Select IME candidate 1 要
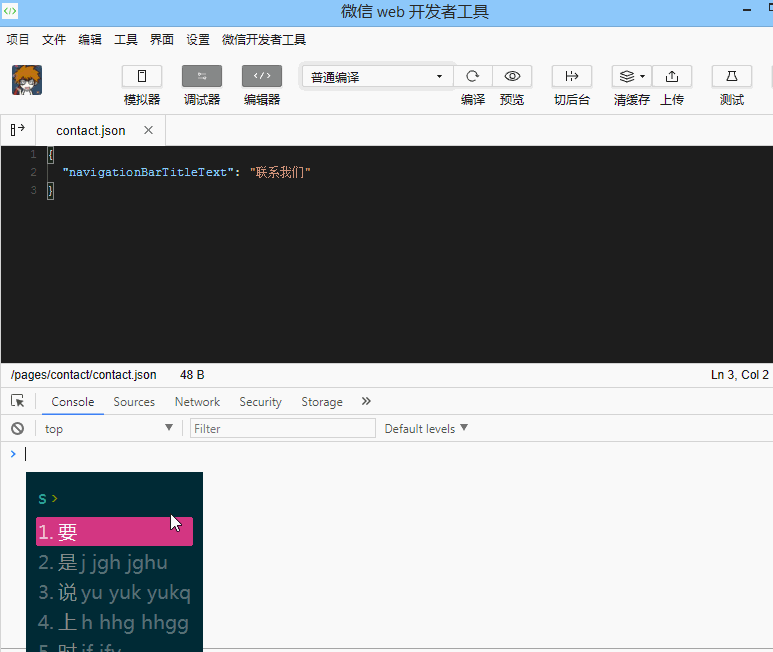The image size is (773, 652). pos(114,531)
